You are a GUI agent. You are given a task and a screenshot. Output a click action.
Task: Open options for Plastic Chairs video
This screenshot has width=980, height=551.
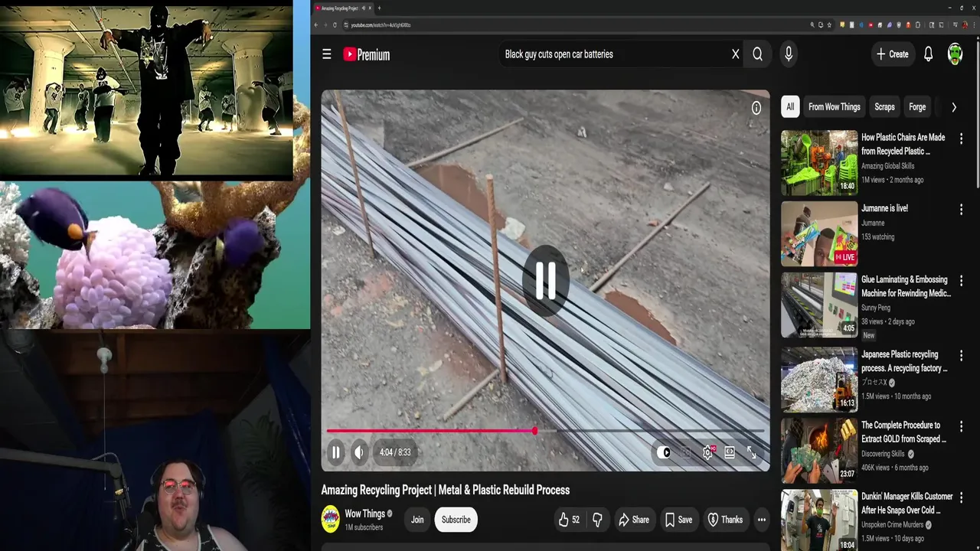tap(961, 139)
